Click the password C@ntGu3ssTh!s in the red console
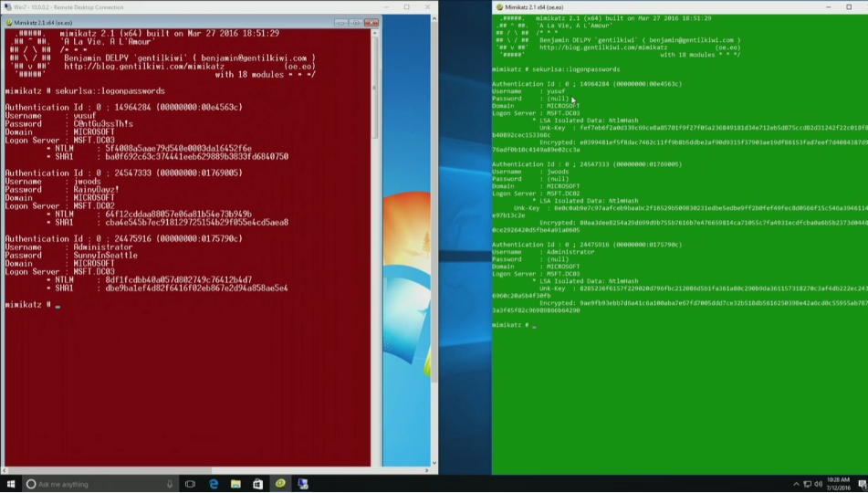This screenshot has width=868, height=493. coord(103,123)
